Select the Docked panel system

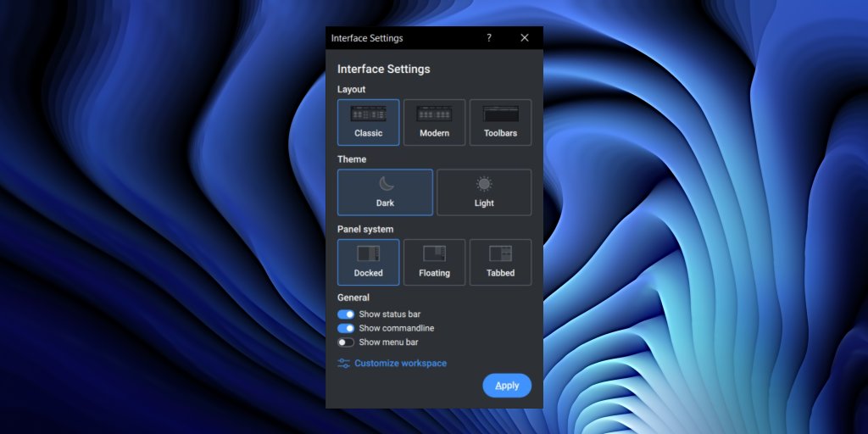coord(368,263)
